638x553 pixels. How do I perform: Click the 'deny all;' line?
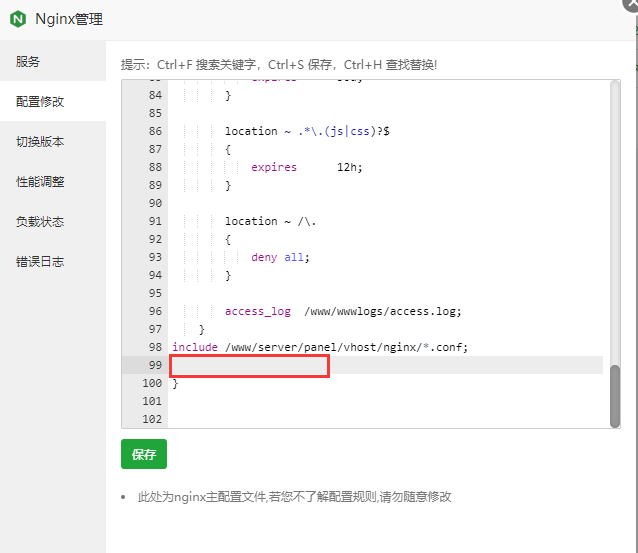click(280, 257)
